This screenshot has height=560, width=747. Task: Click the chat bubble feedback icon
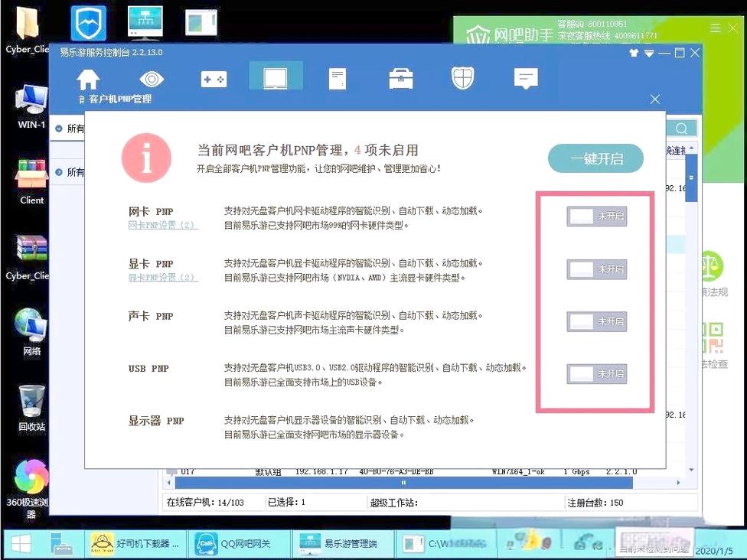(526, 79)
